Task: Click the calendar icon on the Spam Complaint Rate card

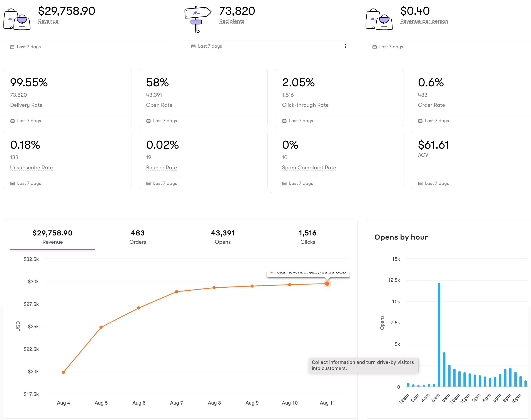Action: pyautogui.click(x=284, y=183)
